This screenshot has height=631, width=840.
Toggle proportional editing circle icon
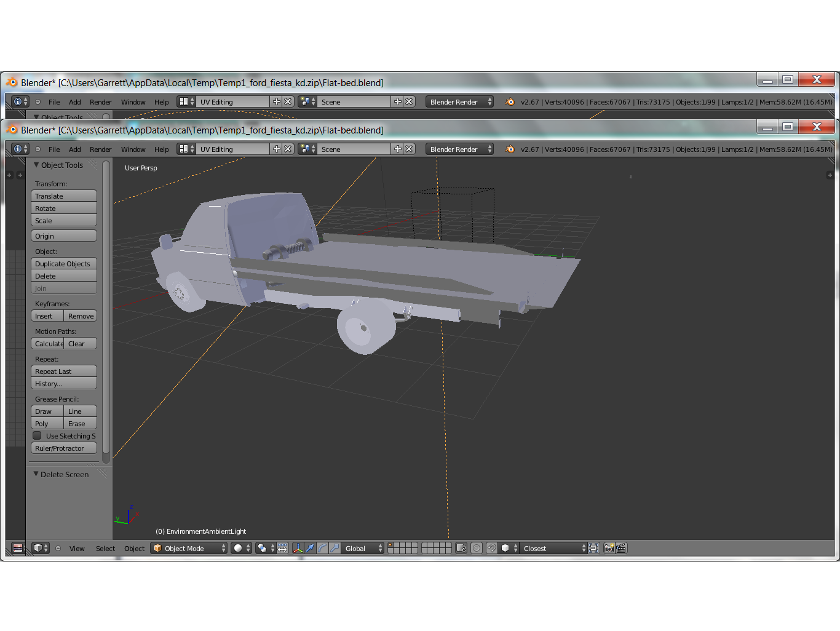[477, 548]
